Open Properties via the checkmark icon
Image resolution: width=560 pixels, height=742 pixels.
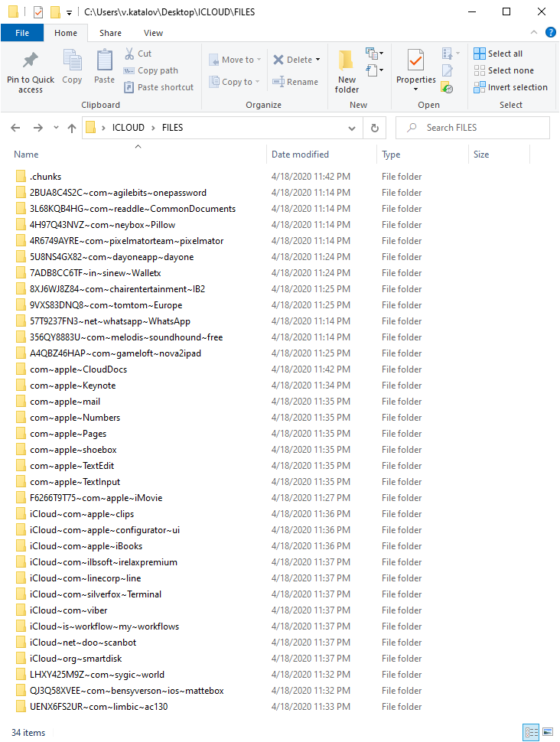[415, 61]
